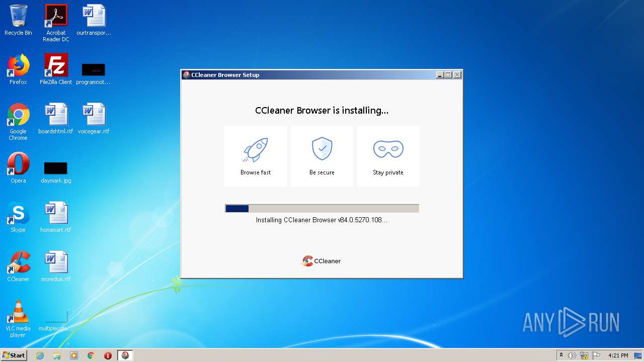
Task: Show hidden tray icons arrow
Action: tap(561, 355)
